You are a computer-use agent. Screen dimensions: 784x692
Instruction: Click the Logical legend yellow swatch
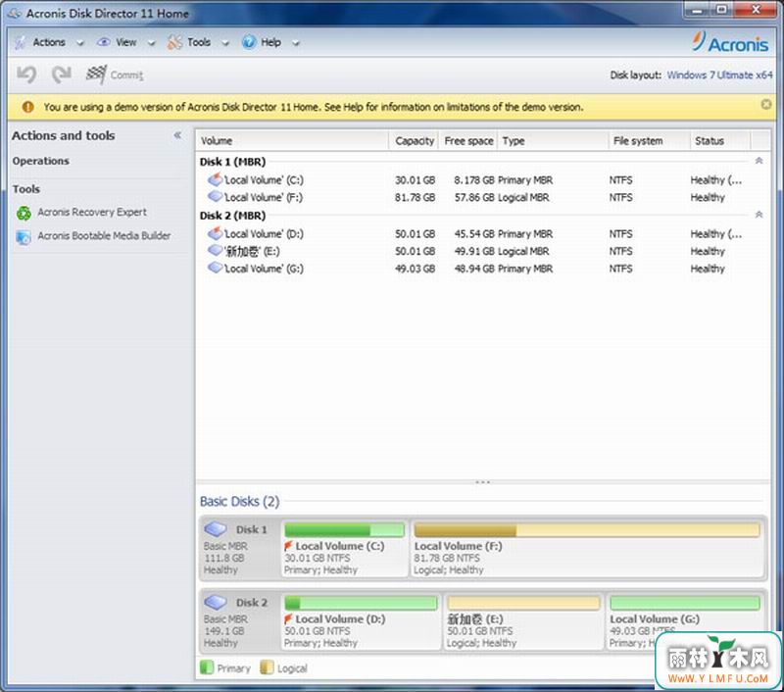point(267,667)
